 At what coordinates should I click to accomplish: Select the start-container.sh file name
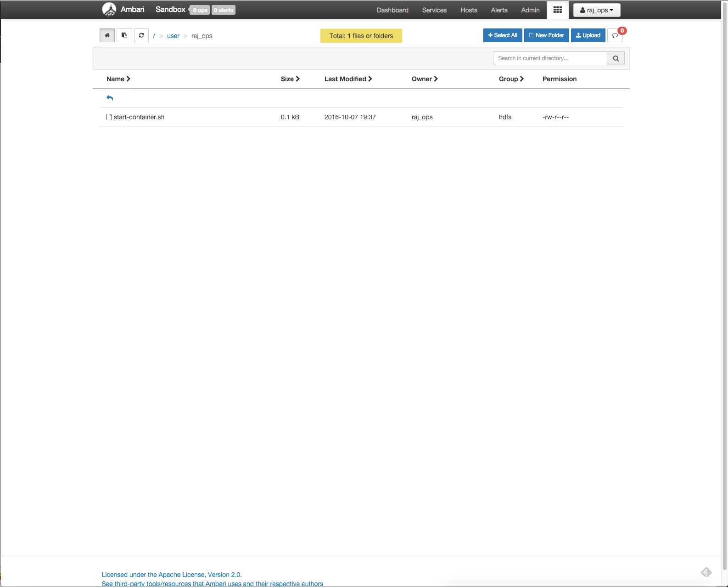[x=139, y=117]
